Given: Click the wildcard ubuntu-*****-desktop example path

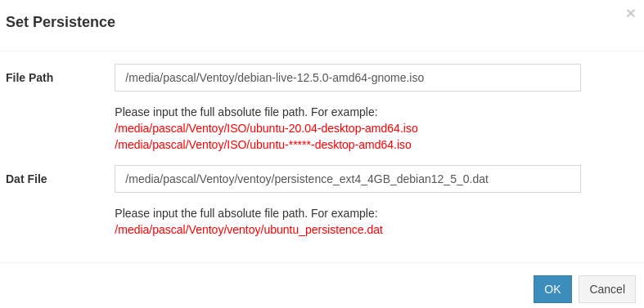Looking at the screenshot, I should coord(263,145).
